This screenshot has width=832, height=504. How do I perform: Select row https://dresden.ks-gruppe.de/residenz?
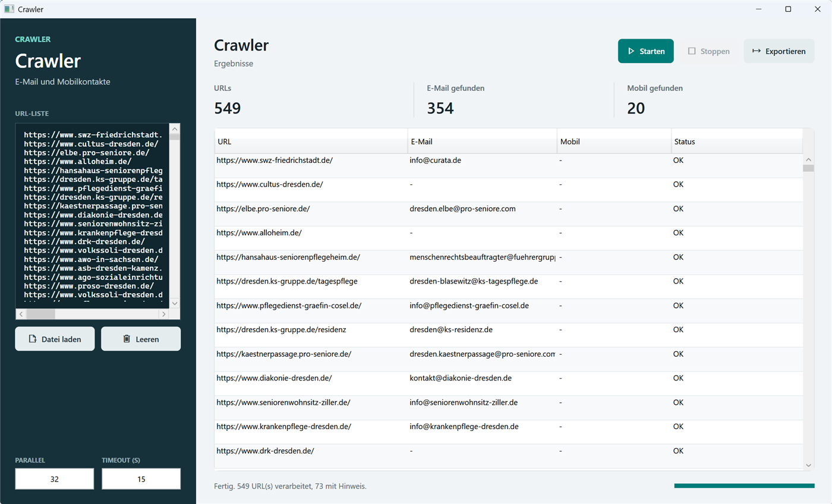[x=508, y=335]
